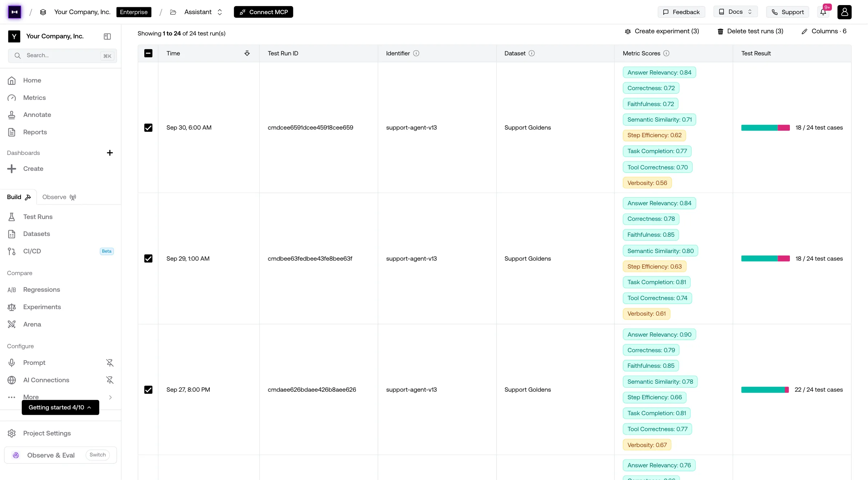Image resolution: width=868 pixels, height=480 pixels.
Task: Uncheck the Sep 30, 6:00 AM run
Action: 148,128
